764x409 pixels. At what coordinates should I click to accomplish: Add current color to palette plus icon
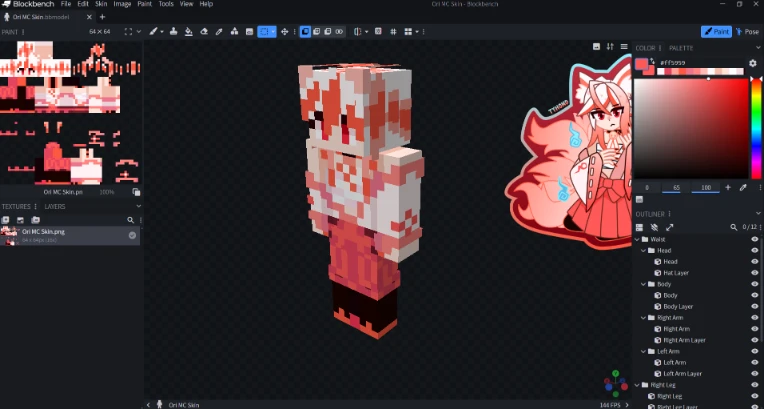point(728,188)
